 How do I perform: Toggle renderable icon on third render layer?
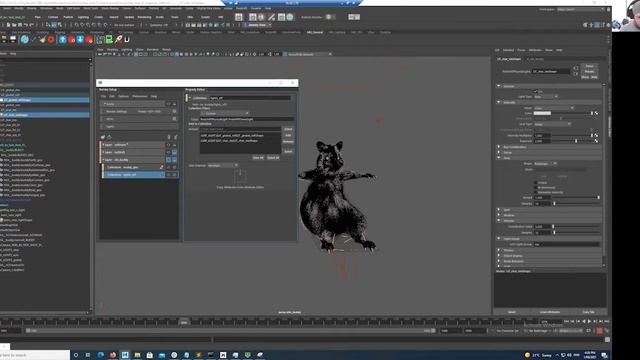[174, 160]
